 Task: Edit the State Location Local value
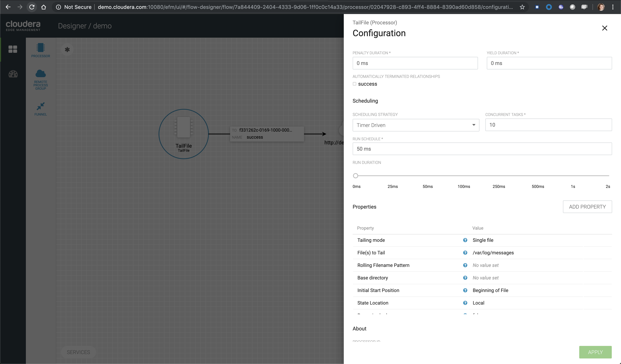[x=478, y=303]
